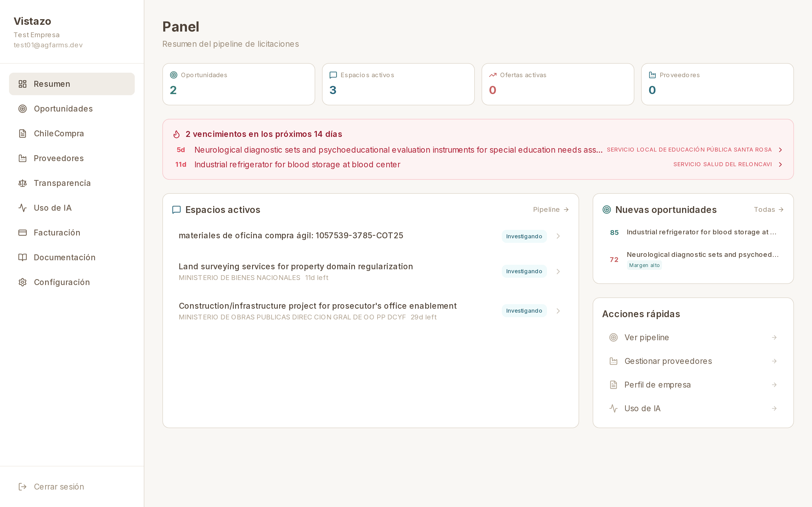Screen dimensions: 812x507
Task: Open Uso de IA activity icon
Action: click(22, 208)
